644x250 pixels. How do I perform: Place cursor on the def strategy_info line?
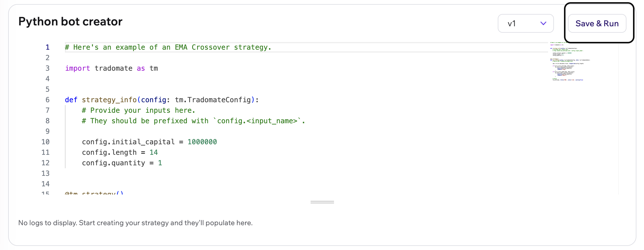[x=161, y=100]
